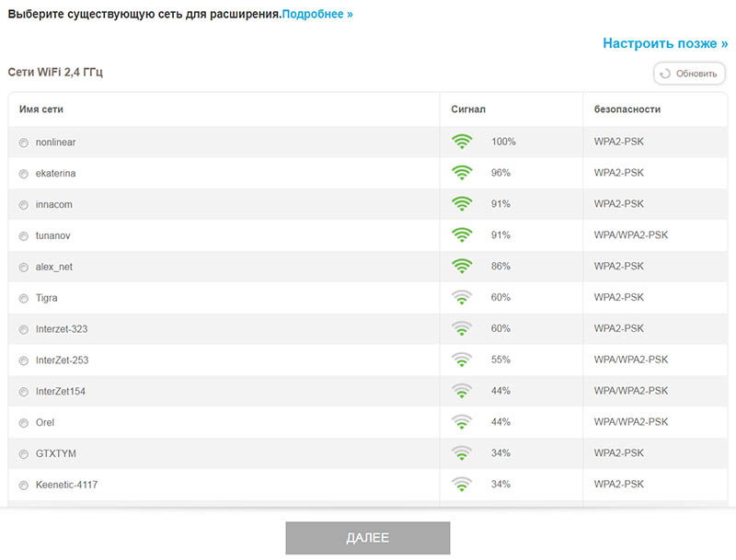Click the InterZet154 network name
This screenshot has width=736, height=560.
(x=61, y=391)
